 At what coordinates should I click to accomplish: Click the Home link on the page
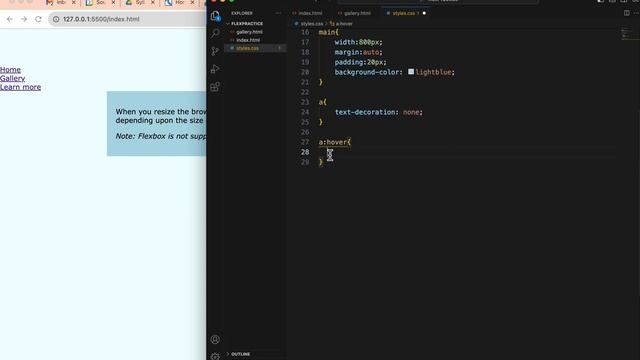[x=10, y=70]
